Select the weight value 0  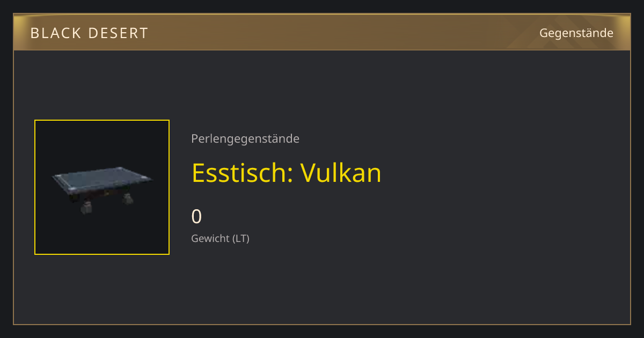click(x=196, y=217)
